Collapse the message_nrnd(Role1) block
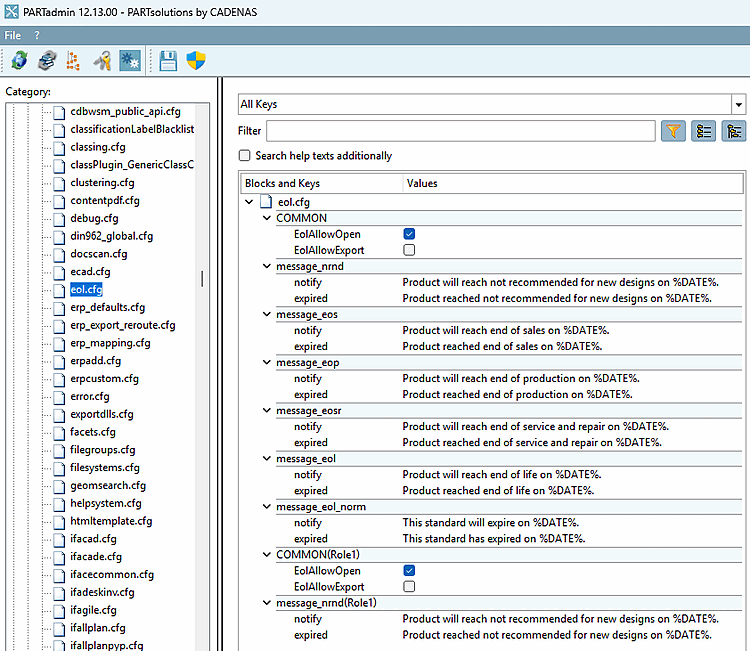Screen dimensions: 750x651 coord(267,603)
